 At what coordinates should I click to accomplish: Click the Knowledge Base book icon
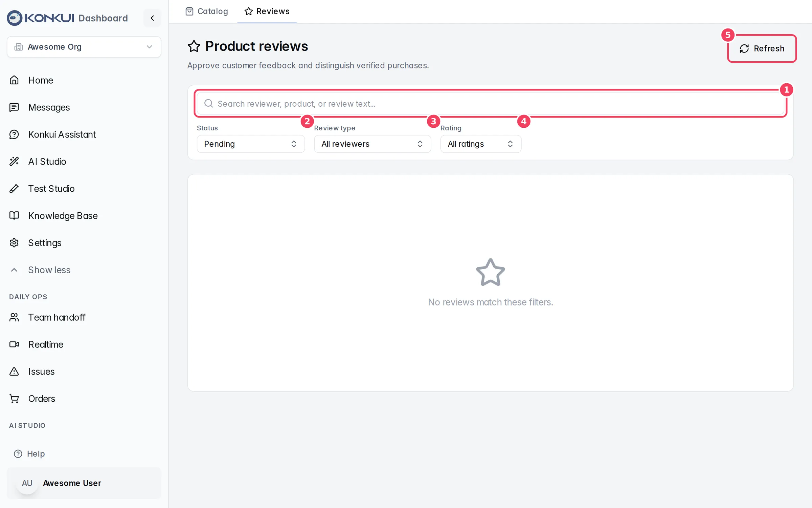point(14,216)
